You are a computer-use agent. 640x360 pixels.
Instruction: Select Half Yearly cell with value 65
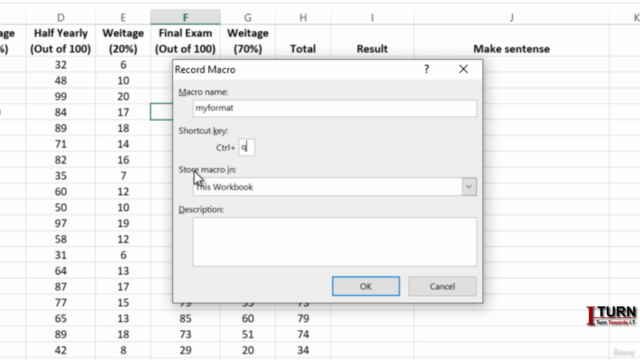60,318
